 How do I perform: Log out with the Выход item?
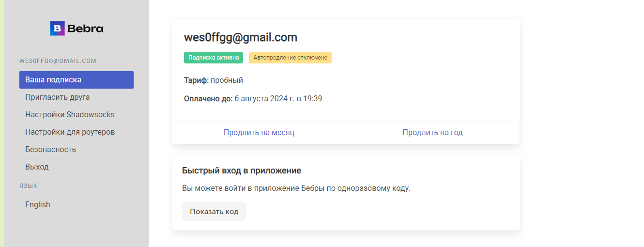(x=77, y=167)
